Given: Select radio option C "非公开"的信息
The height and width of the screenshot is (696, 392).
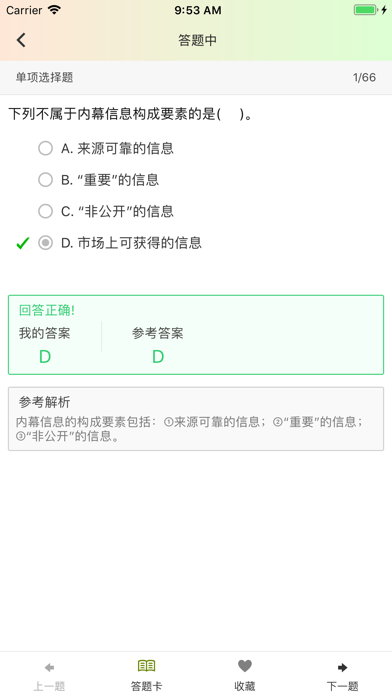Looking at the screenshot, I should 45,211.
